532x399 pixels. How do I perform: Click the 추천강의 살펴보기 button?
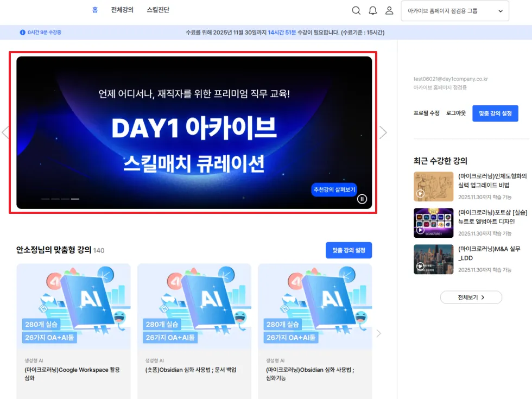[334, 189]
